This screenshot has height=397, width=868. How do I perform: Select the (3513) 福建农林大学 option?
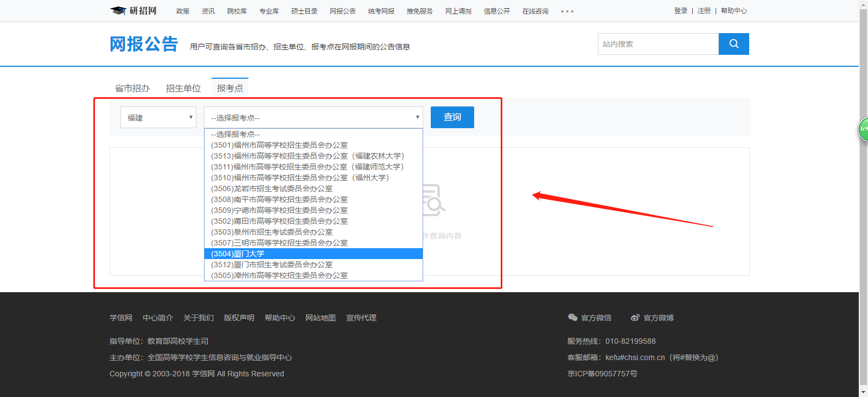314,156
